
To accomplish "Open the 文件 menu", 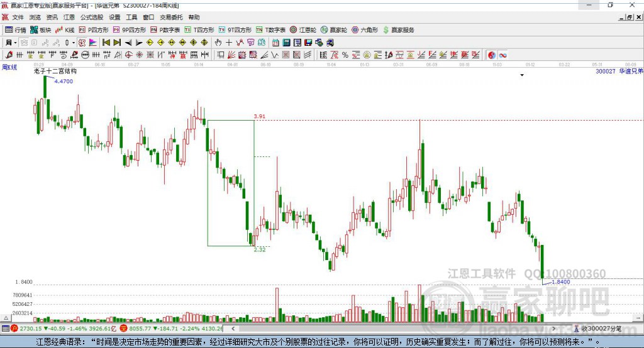I will (x=18, y=17).
